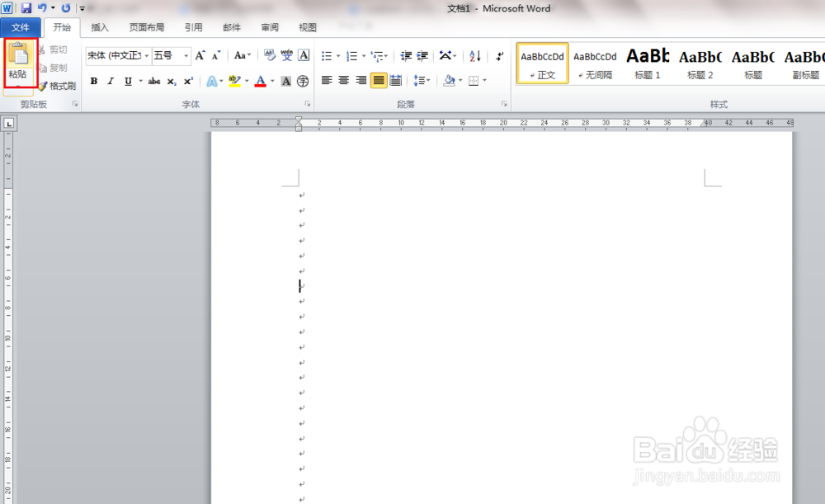Click the subscript x₂ icon

172,81
